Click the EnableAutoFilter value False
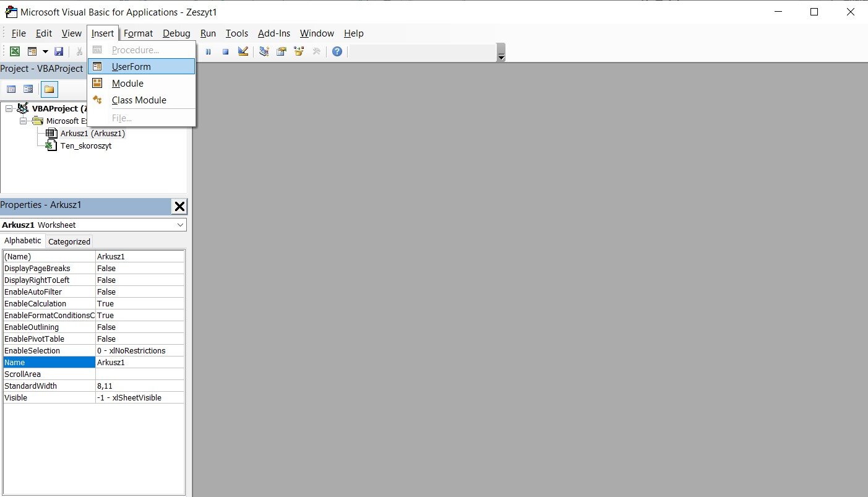The width and height of the screenshot is (868, 497). (x=140, y=292)
